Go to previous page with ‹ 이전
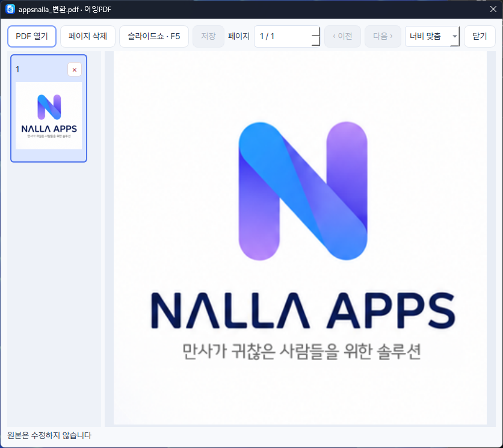Screen dimensions: 503x448 pos(342,36)
